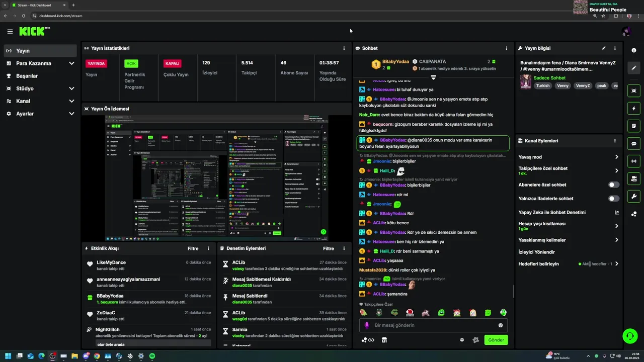Open Etkinlik Akışı panel three-dot menu
Image resolution: width=644 pixels, height=362 pixels.
(208, 248)
